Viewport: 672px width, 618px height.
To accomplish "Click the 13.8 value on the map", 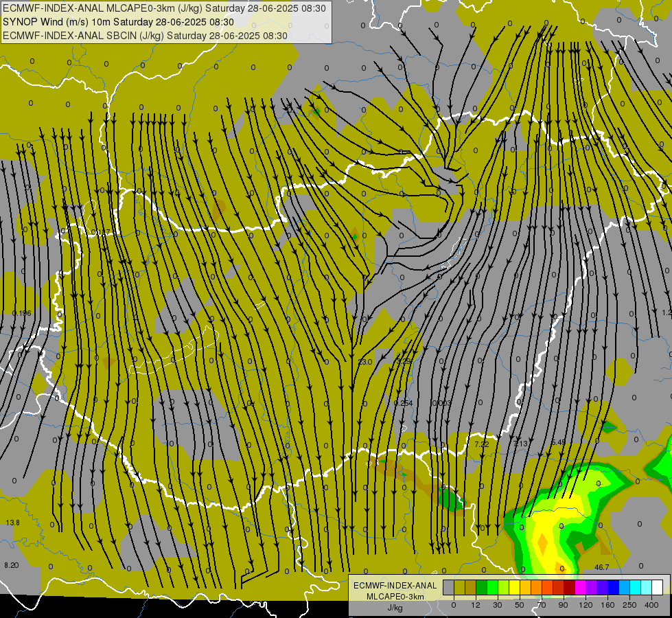I will (13, 523).
